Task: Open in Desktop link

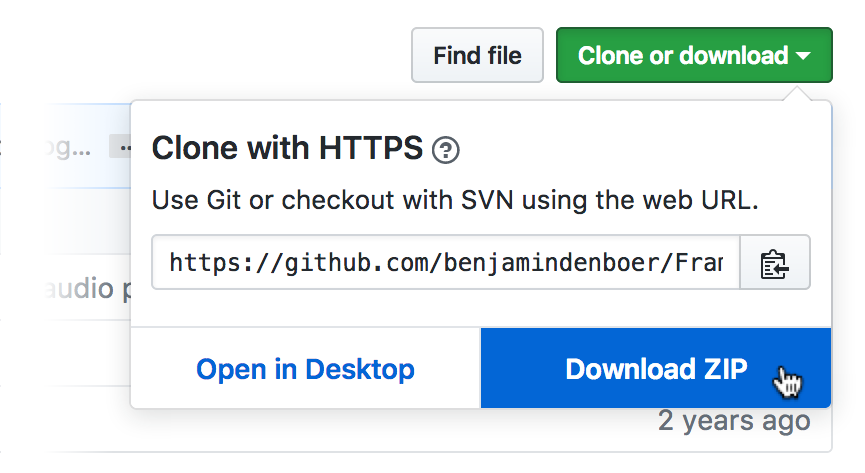Action: click(x=305, y=369)
